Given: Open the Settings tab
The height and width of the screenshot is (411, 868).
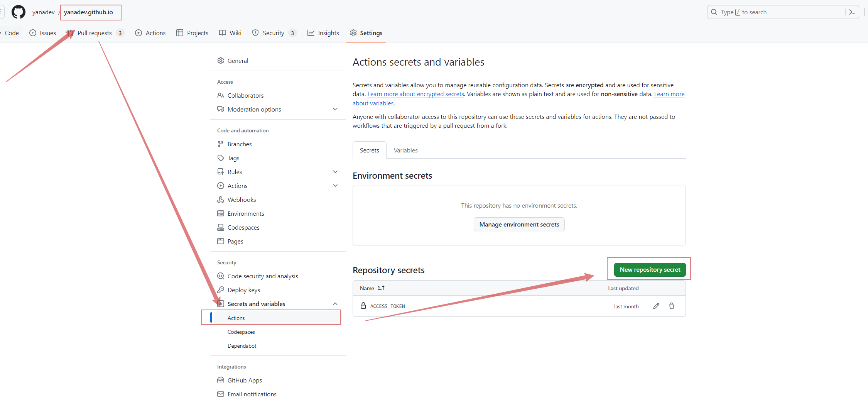Looking at the screenshot, I should pyautogui.click(x=366, y=33).
